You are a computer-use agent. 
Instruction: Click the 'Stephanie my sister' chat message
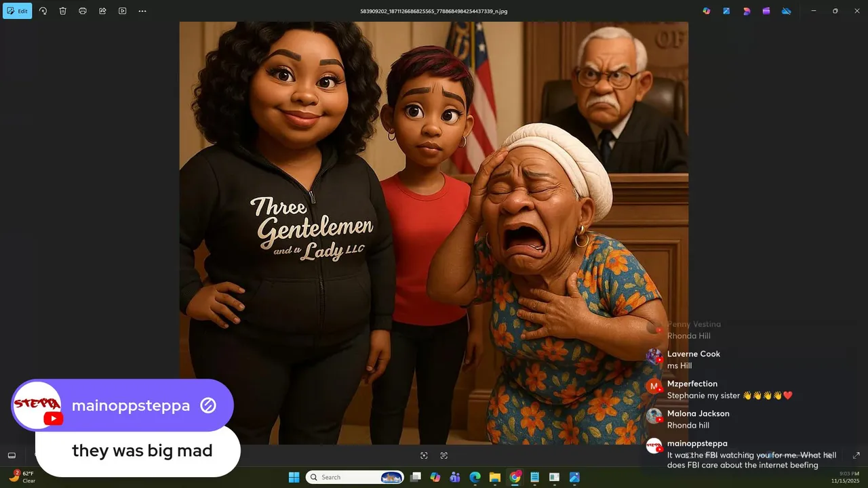pyautogui.click(x=730, y=395)
